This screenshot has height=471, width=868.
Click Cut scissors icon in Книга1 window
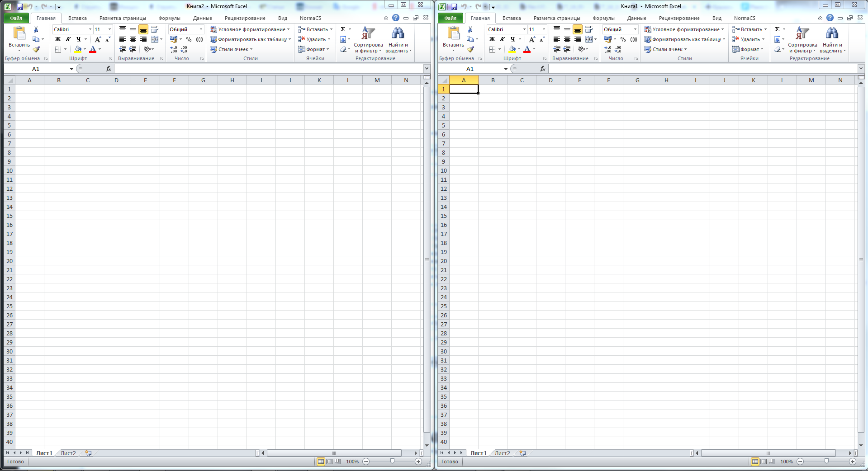tap(470, 29)
